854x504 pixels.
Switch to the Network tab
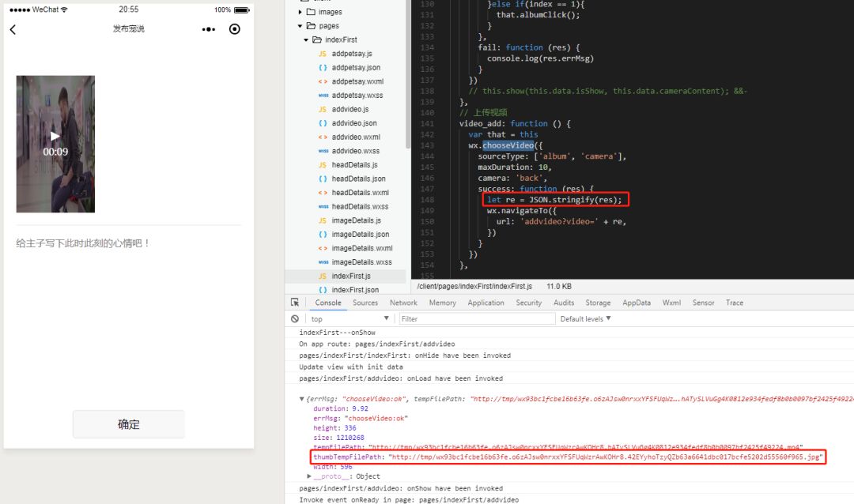(403, 303)
